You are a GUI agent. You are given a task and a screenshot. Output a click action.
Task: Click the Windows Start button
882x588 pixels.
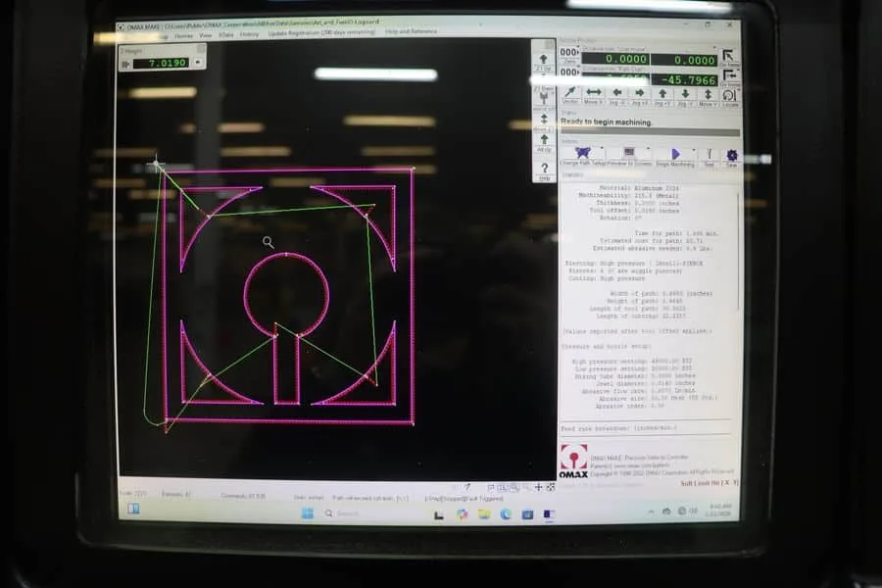307,513
